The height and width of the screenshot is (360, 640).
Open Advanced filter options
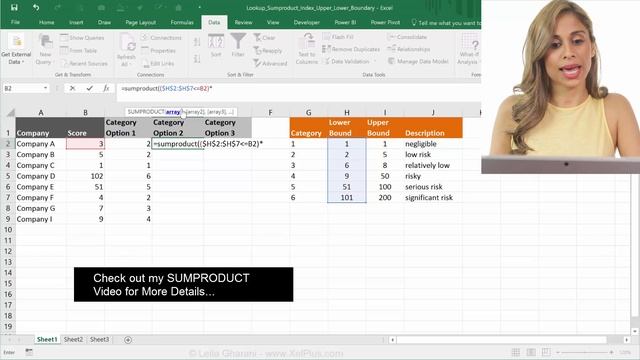pyautogui.click(x=270, y=64)
